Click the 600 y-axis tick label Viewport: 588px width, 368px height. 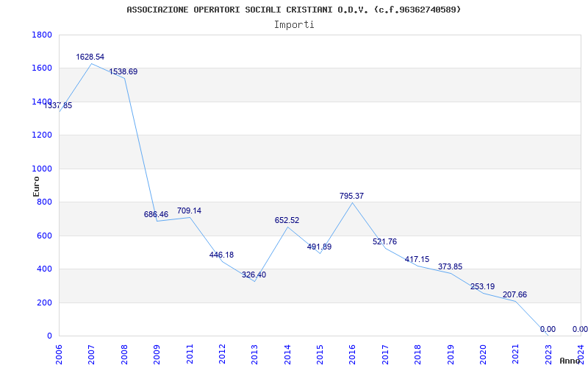44,236
